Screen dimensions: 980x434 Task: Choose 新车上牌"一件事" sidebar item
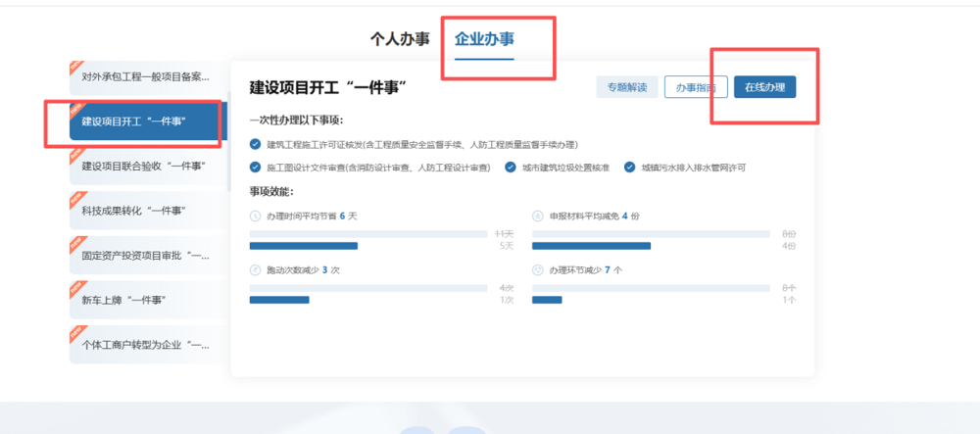[149, 301]
